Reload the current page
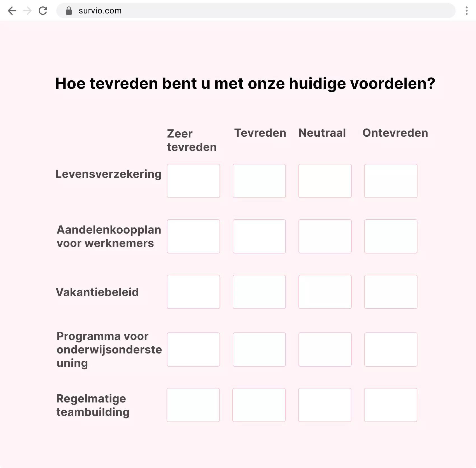Viewport: 476px width, 468px height. click(43, 11)
